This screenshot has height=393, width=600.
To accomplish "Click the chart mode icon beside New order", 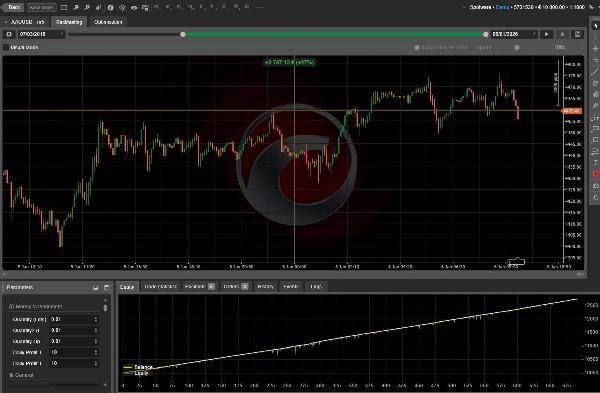I will click(64, 7).
